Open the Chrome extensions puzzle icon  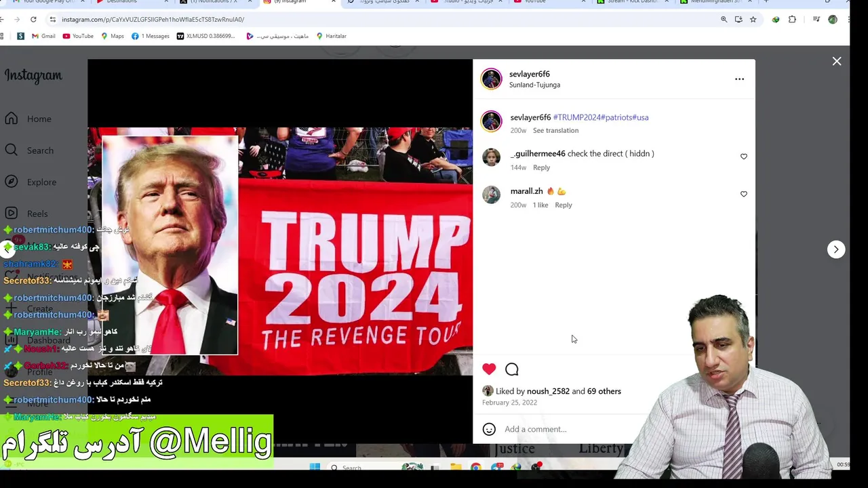pyautogui.click(x=792, y=20)
